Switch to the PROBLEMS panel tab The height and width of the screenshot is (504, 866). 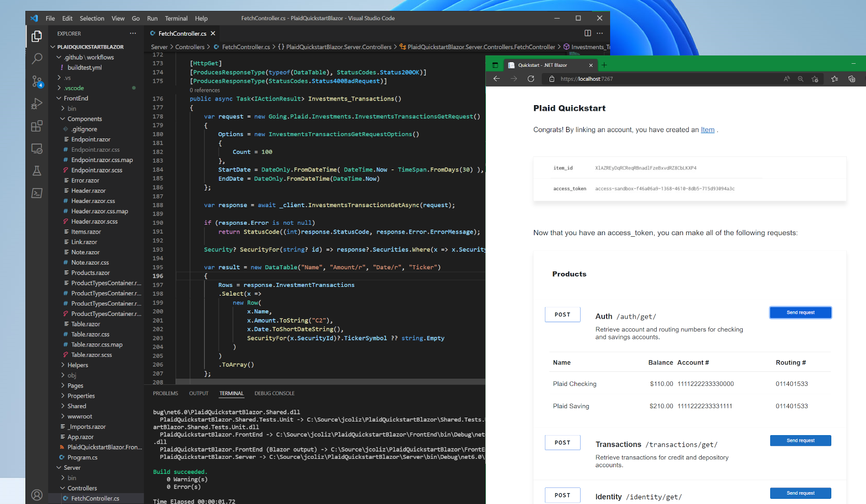tap(165, 393)
